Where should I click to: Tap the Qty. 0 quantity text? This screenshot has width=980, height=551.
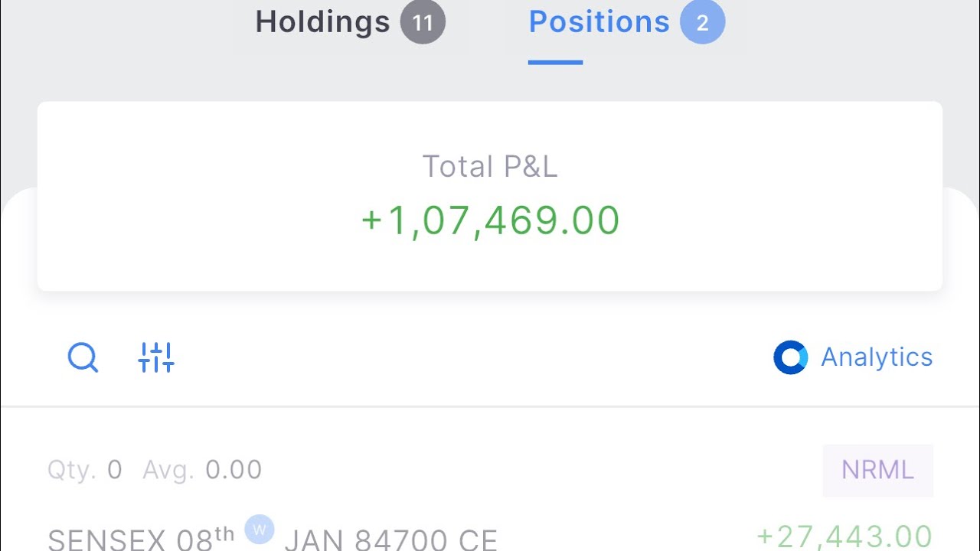click(84, 470)
